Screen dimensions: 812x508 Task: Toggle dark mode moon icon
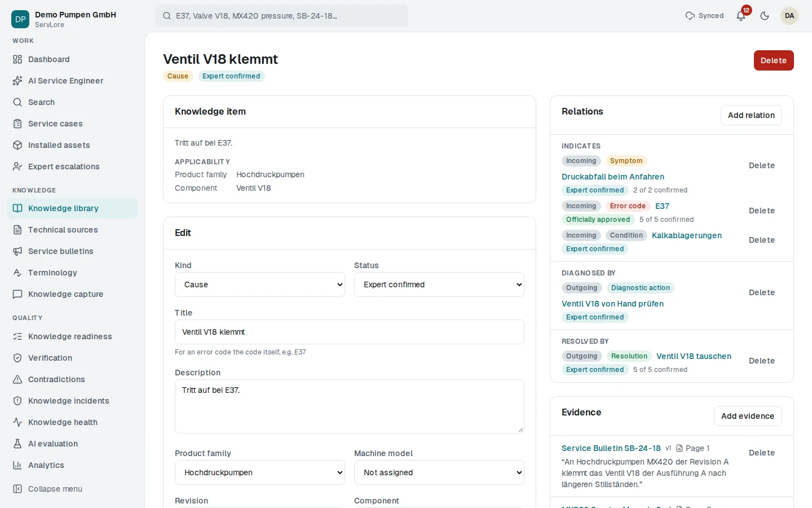[765, 16]
